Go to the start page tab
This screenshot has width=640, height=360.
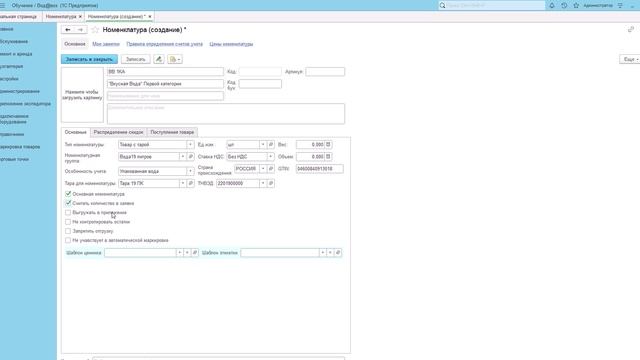pyautogui.click(x=19, y=16)
